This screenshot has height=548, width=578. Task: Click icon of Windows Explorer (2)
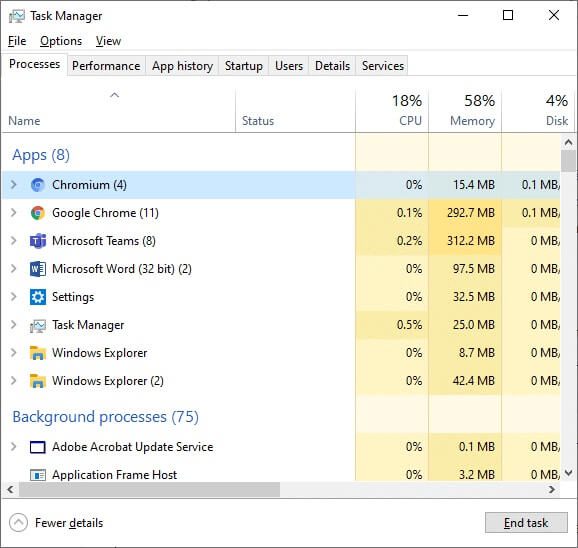pos(38,381)
